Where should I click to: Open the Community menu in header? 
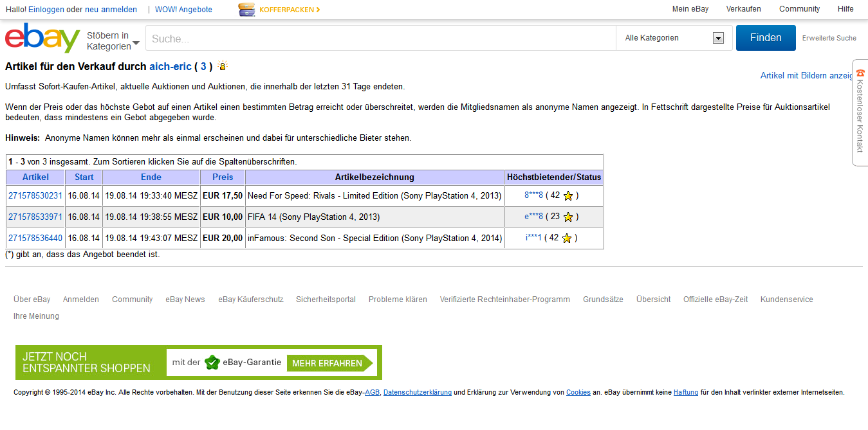[800, 9]
